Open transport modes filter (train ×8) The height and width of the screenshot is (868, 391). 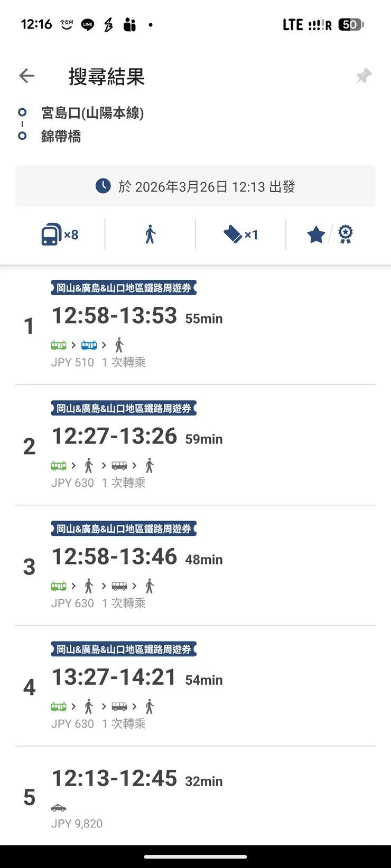(60, 234)
